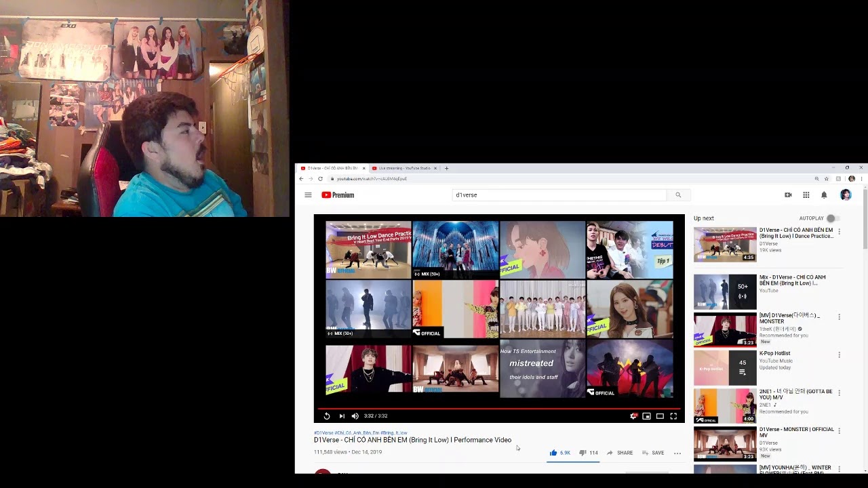The width and height of the screenshot is (868, 488).
Task: Click the #D1Verse hashtag link
Action: tap(323, 432)
